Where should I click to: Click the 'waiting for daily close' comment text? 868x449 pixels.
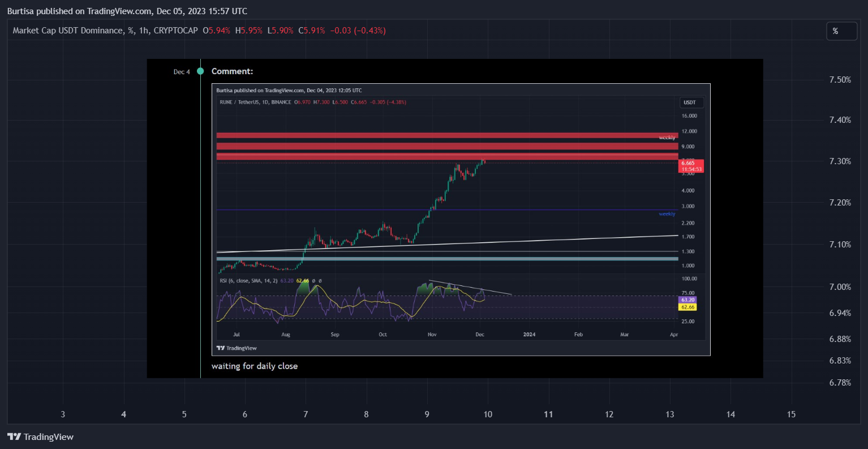(255, 366)
